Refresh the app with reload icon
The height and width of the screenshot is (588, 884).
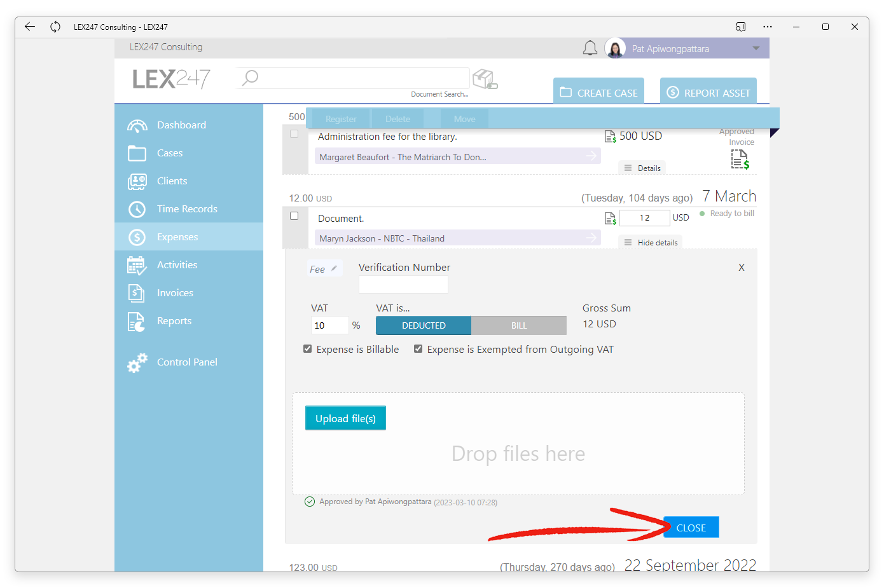(55, 27)
